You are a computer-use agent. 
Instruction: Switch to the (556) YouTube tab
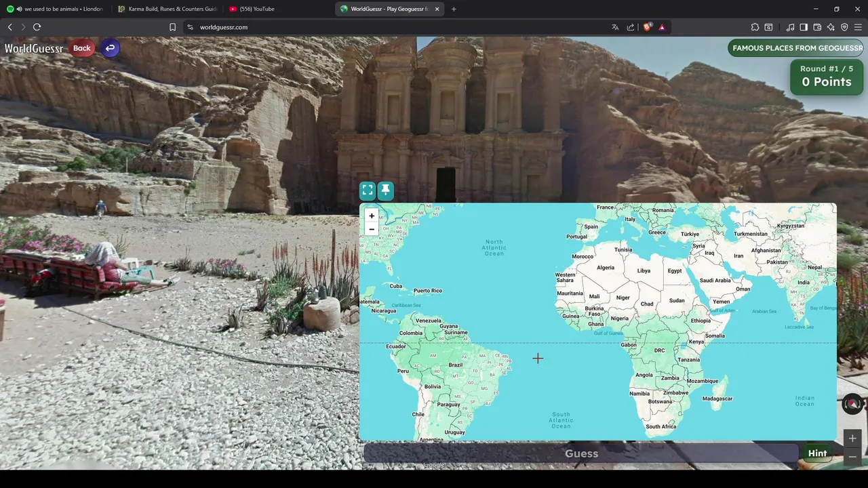tap(278, 9)
